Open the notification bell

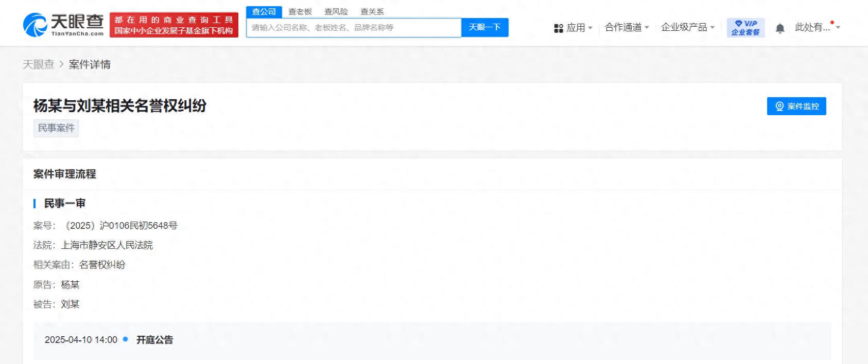coord(780,28)
